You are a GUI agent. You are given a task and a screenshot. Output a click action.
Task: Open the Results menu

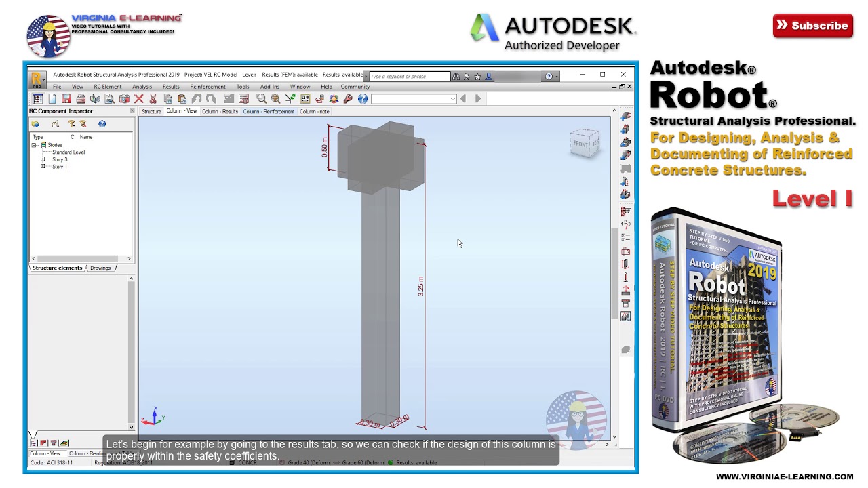pos(171,87)
